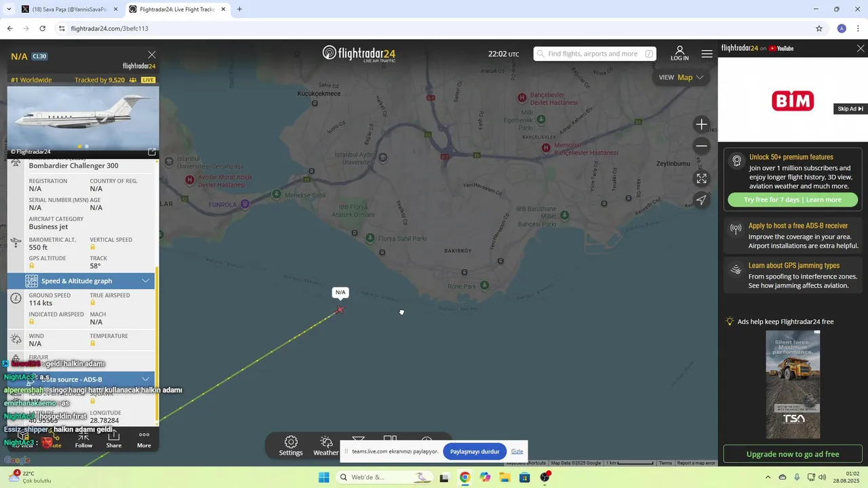
Task: Select the Flightradar24 Live Flight Tracker tab
Action: pyautogui.click(x=176, y=9)
